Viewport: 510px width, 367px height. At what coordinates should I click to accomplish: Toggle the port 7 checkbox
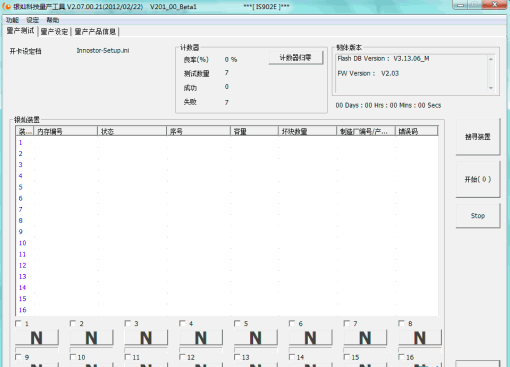tap(347, 323)
